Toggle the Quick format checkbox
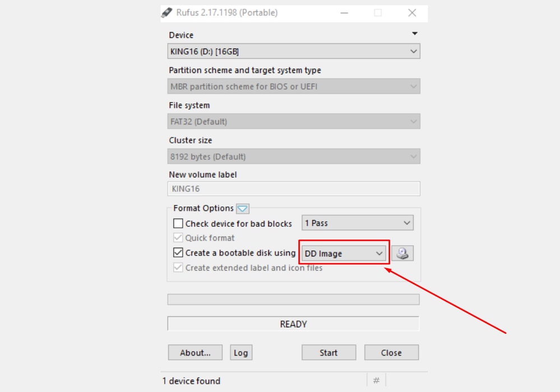 [x=178, y=237]
